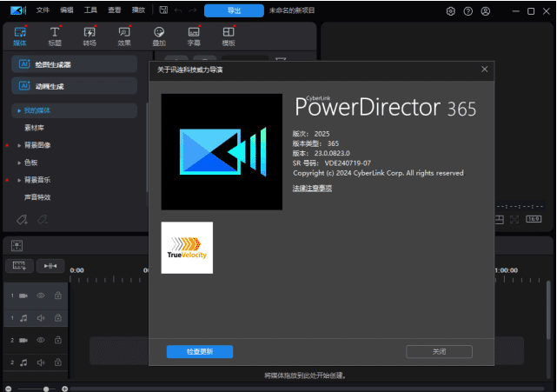The height and width of the screenshot is (392, 557).
Task: Click the undo arrow icon
Action: 178,10
